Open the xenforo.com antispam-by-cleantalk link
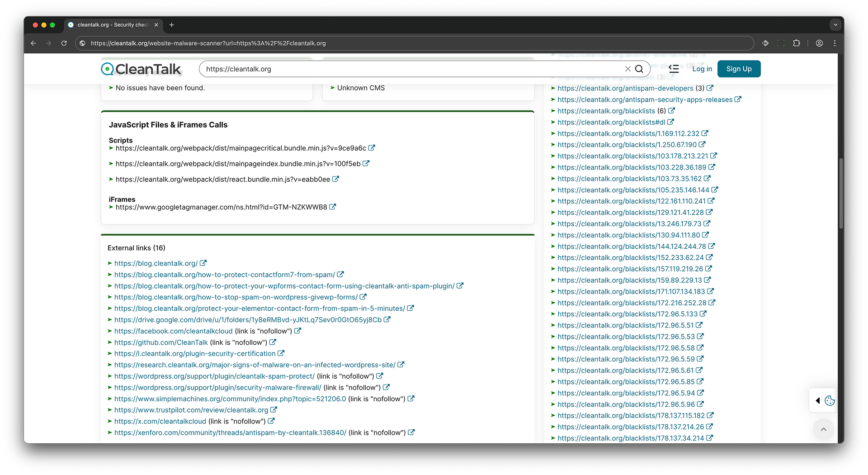Viewport: 868px width, 475px height. click(x=230, y=432)
